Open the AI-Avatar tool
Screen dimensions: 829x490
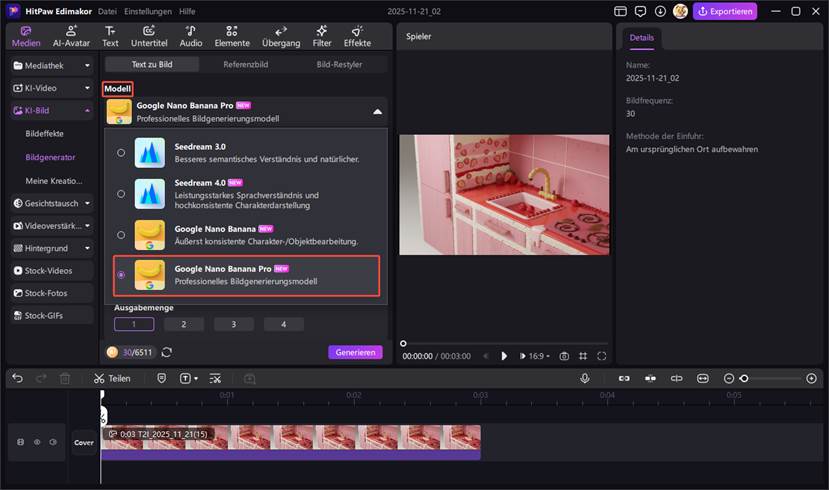click(71, 37)
